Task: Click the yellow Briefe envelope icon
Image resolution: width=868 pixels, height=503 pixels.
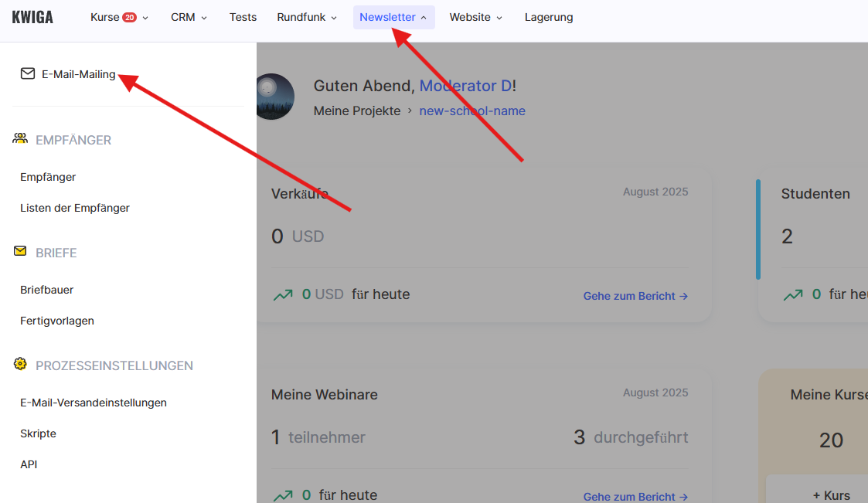Action: click(x=20, y=252)
